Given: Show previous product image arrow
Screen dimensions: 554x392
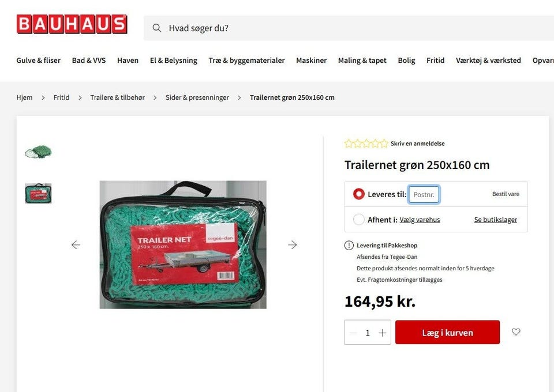Looking at the screenshot, I should [76, 244].
